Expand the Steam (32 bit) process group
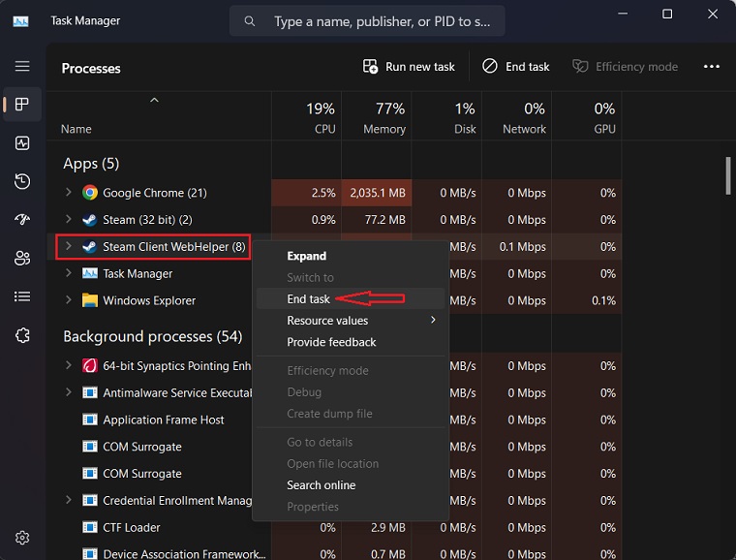Image resolution: width=736 pixels, height=560 pixels. click(69, 220)
